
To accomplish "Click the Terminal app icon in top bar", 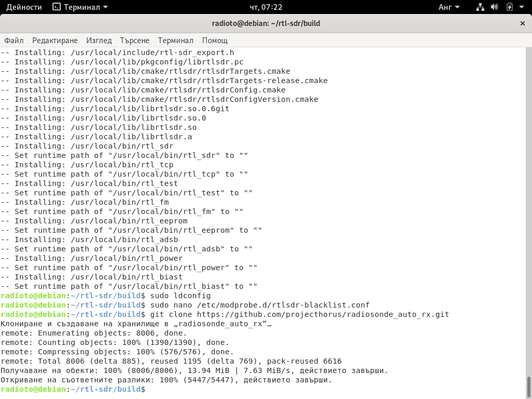I will (56, 7).
